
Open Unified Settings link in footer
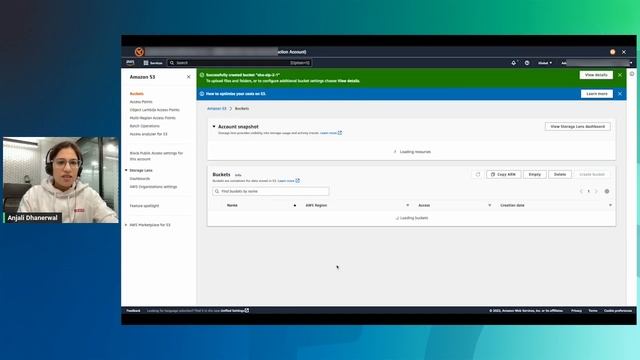(235, 311)
